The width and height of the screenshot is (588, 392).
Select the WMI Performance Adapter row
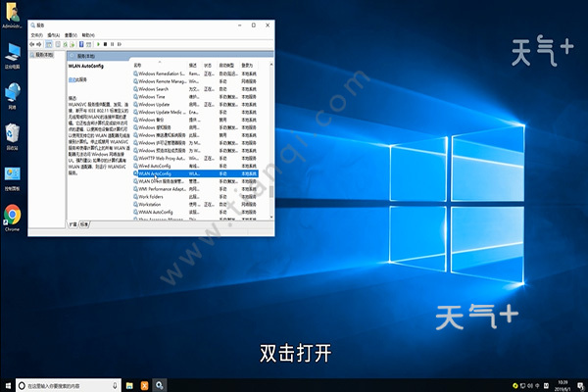(195, 189)
